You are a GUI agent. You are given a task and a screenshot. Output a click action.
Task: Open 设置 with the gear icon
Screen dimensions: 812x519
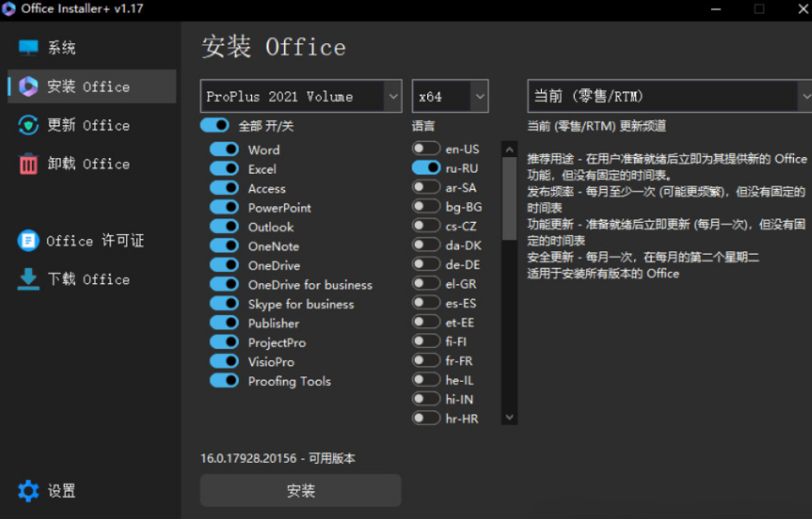[x=28, y=491]
